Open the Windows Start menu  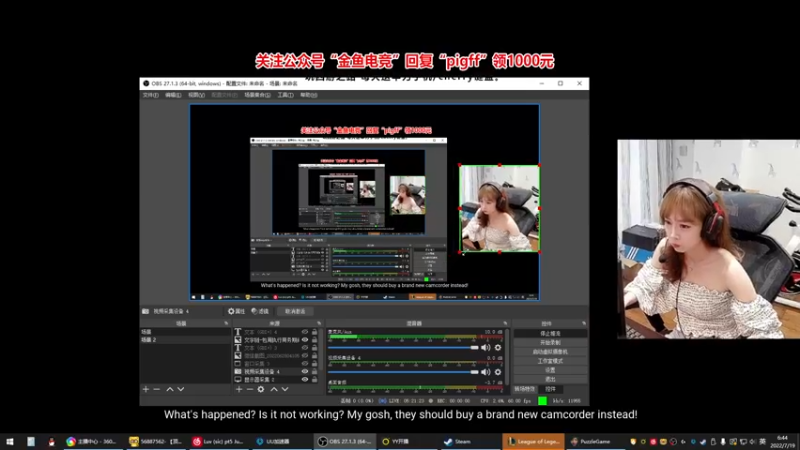(x=10, y=442)
